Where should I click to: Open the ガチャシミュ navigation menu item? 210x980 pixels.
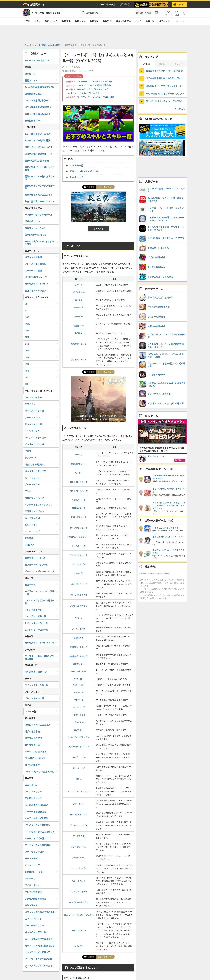coord(165,21)
